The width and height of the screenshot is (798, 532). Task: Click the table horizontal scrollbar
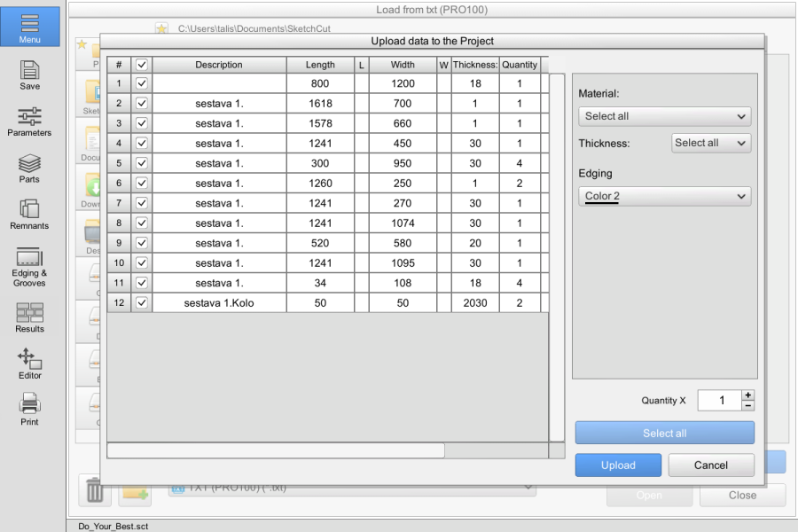point(276,450)
